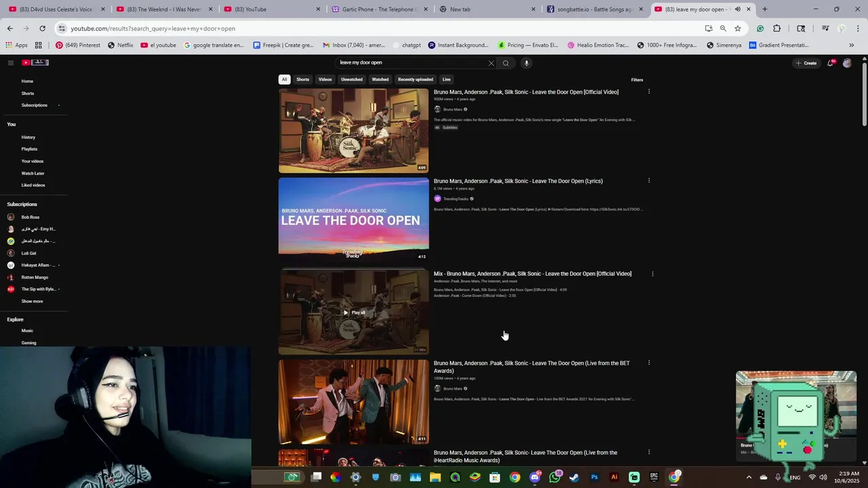This screenshot has width=868, height=488.
Task: Show hidden bookmarks with overflow chevron
Action: pos(852,45)
